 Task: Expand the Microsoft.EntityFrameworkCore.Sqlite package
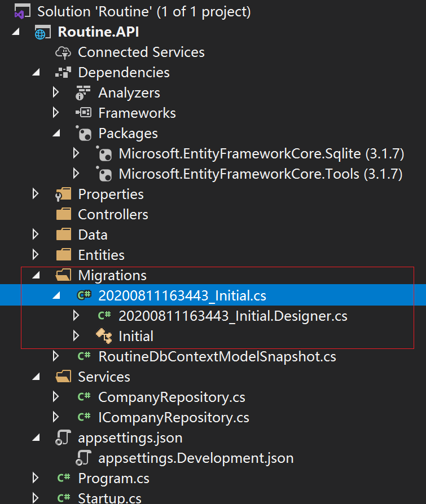[76, 154]
